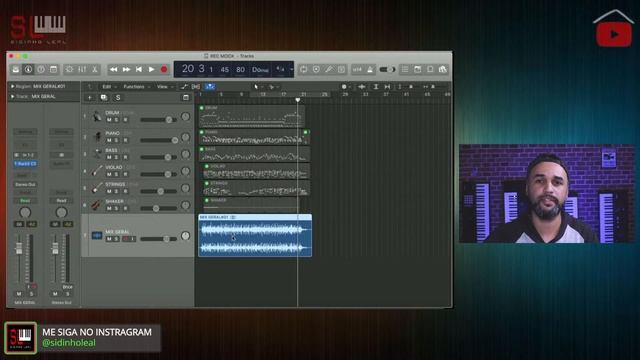640x360 pixels.
Task: Click the PIANO track instrument icon
Action: coord(97,136)
